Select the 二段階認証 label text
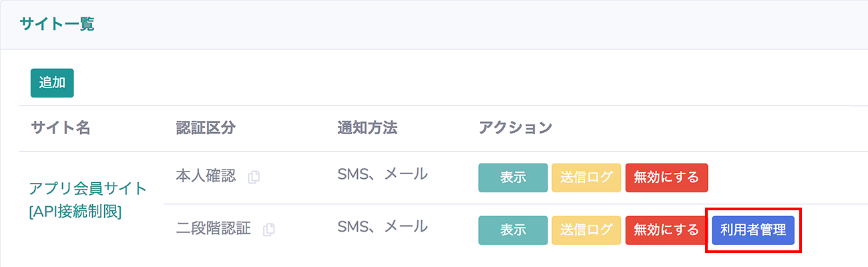 click(213, 229)
